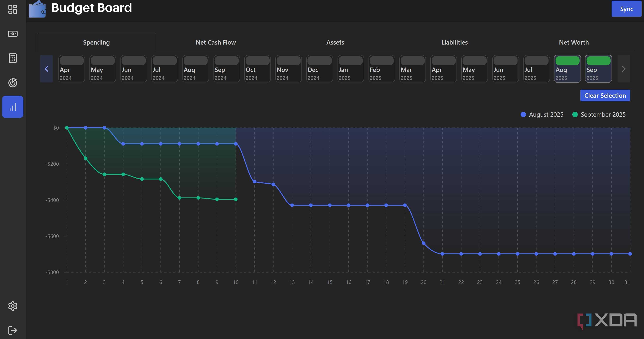Show later months with right chevron
Image resolution: width=644 pixels, height=339 pixels.
pyautogui.click(x=623, y=69)
